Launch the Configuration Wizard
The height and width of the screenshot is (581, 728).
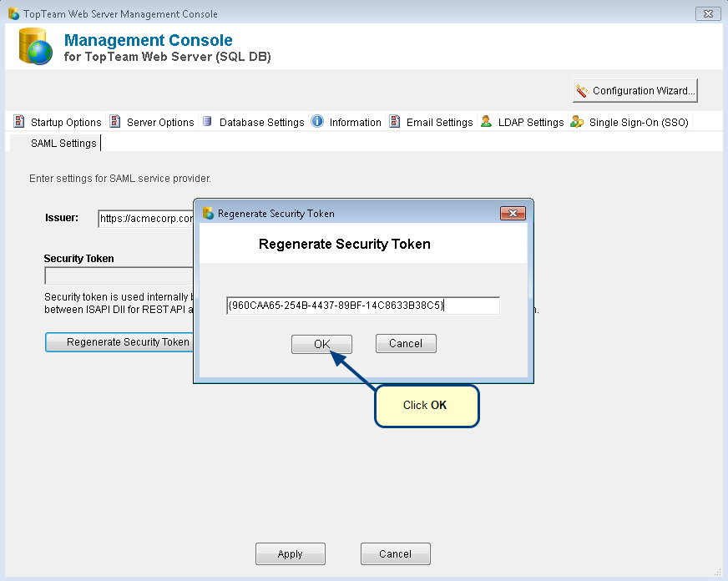click(635, 90)
